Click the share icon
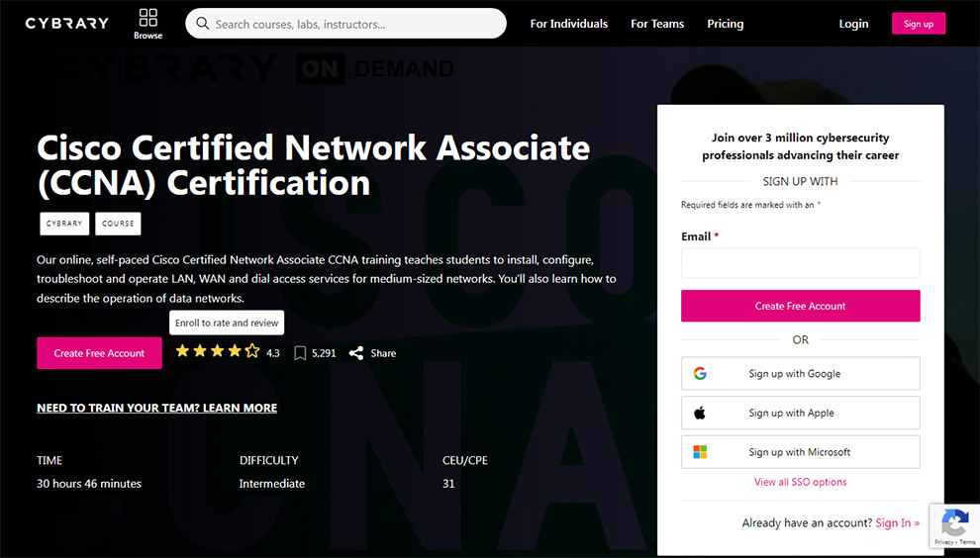The height and width of the screenshot is (558, 980). coord(356,353)
